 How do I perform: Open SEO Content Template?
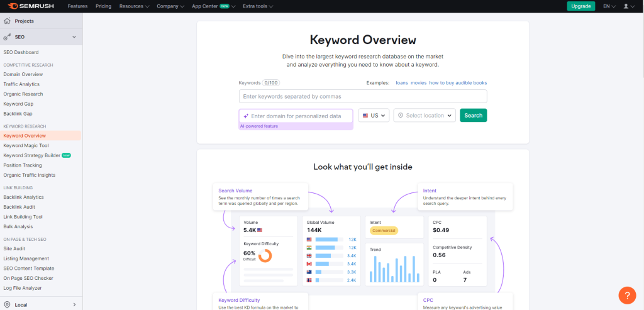click(29, 268)
